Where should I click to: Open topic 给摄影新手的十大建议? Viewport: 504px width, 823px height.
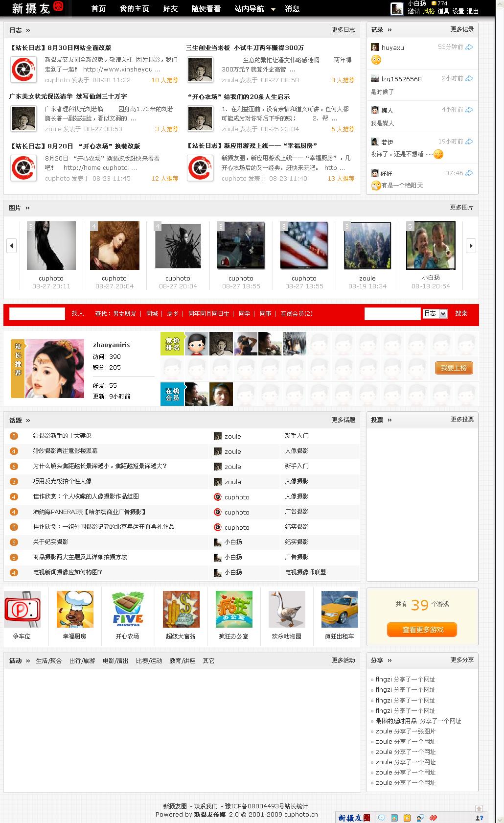(62, 436)
